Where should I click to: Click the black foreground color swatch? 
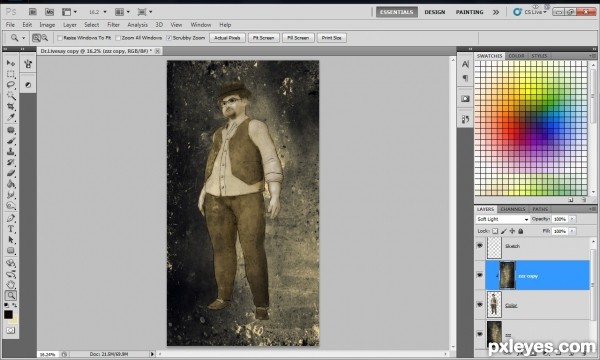click(8, 314)
